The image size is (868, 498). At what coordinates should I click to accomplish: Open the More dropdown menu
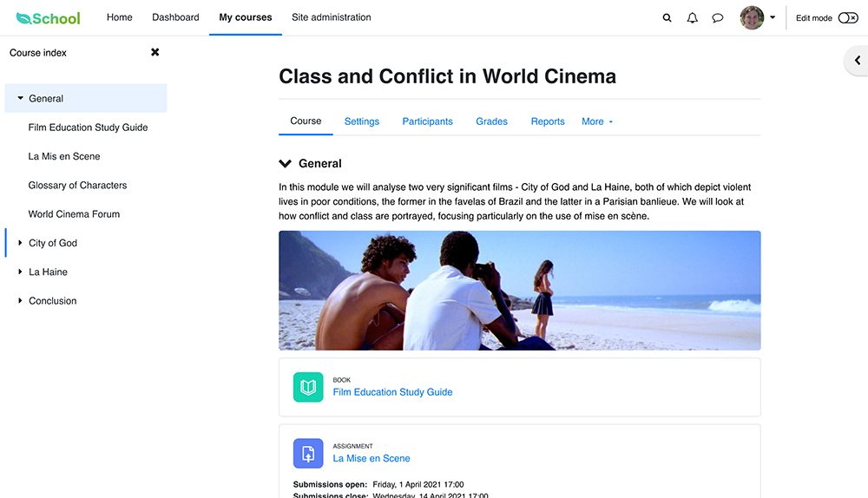click(x=597, y=121)
